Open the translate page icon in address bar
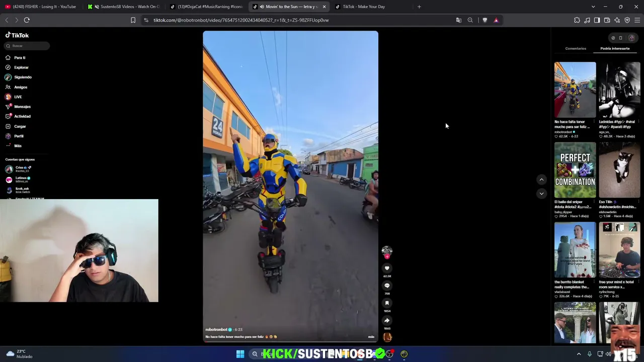 458,20
